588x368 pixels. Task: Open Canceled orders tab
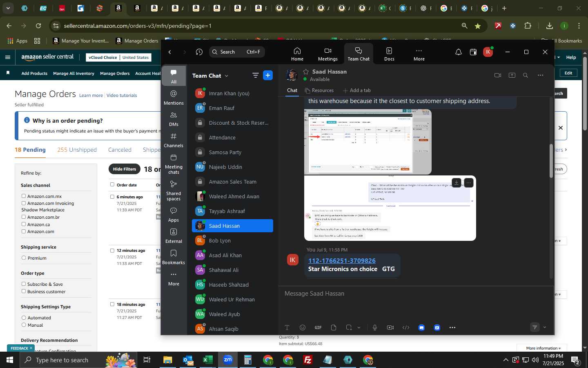[x=120, y=150]
